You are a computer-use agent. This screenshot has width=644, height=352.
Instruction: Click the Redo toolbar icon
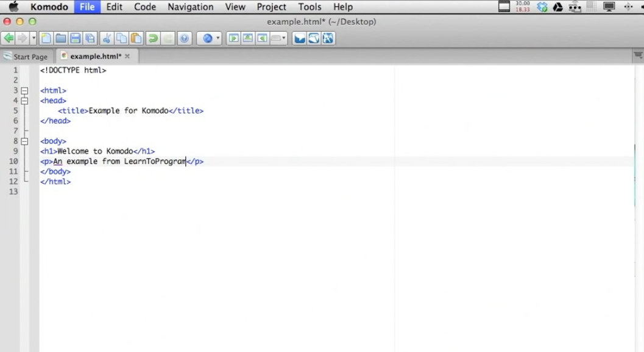pos(168,38)
